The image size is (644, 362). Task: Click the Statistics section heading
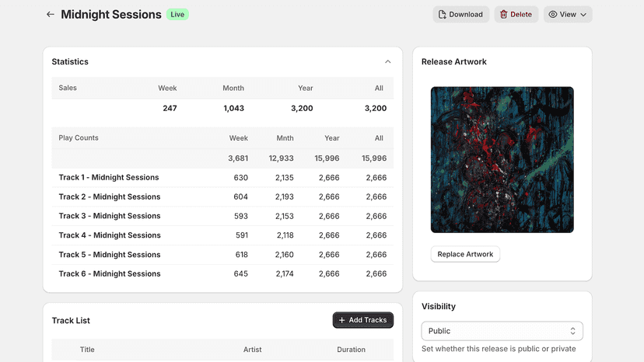pos(70,61)
